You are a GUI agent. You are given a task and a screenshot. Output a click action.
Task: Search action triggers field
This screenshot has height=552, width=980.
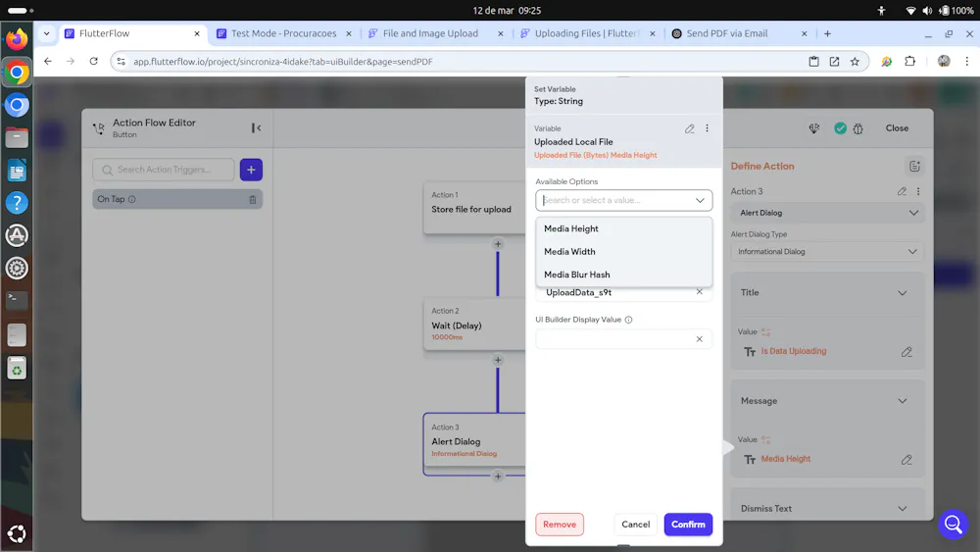coord(163,170)
